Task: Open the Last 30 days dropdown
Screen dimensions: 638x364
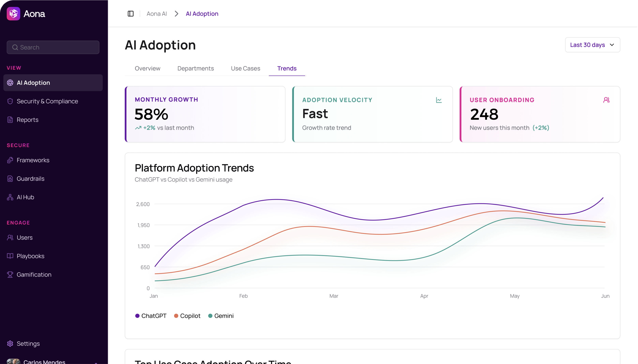Action: (592, 45)
